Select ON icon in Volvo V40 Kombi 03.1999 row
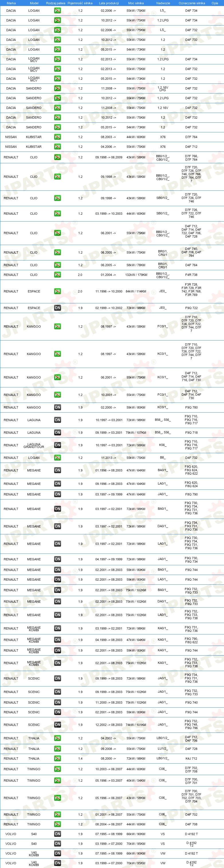 tap(57, 863)
